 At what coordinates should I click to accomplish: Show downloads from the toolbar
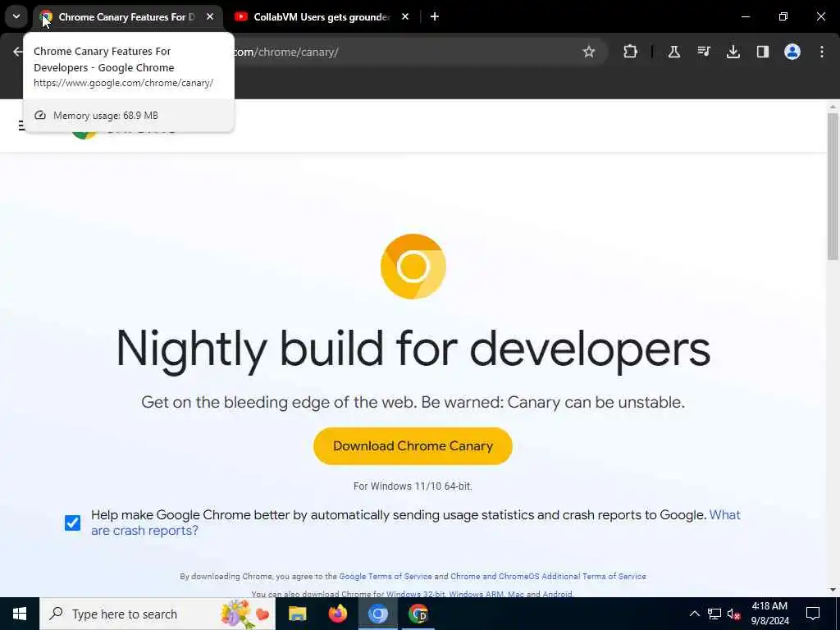[x=733, y=52]
